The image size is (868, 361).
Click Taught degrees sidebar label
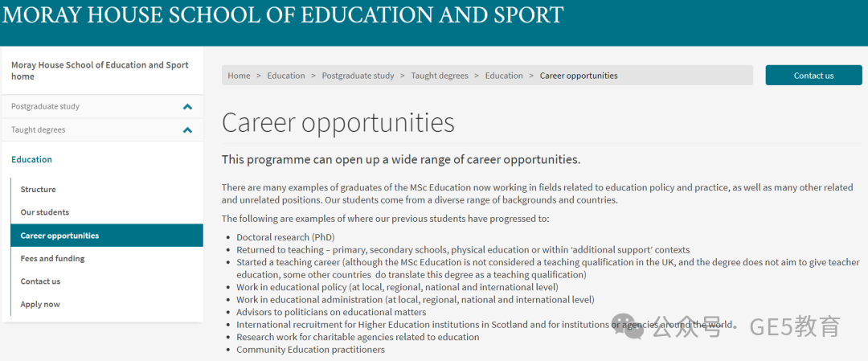click(39, 129)
